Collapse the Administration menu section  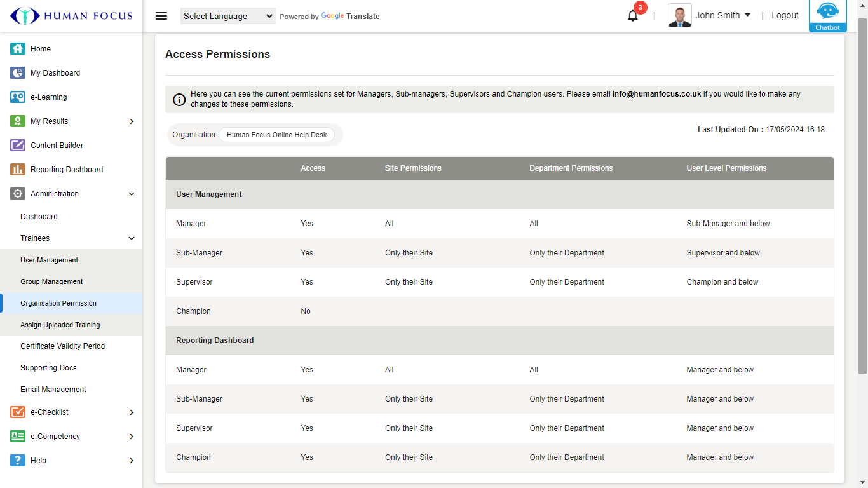[x=132, y=194]
